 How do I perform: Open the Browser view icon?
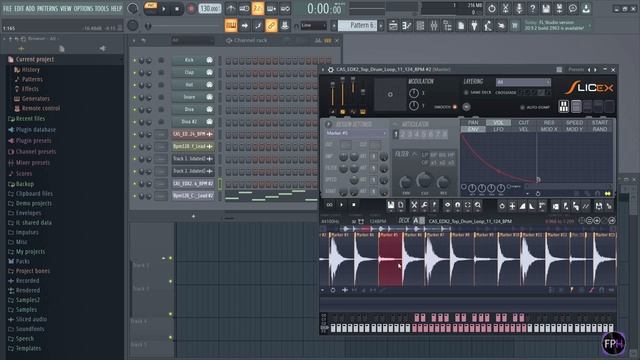[x=447, y=26]
